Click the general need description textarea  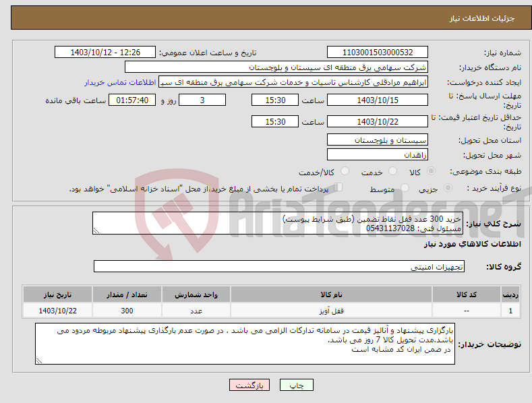(278, 223)
